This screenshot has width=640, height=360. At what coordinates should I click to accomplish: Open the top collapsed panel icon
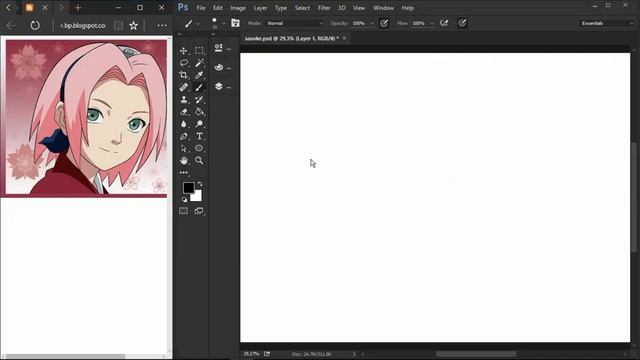(x=219, y=48)
